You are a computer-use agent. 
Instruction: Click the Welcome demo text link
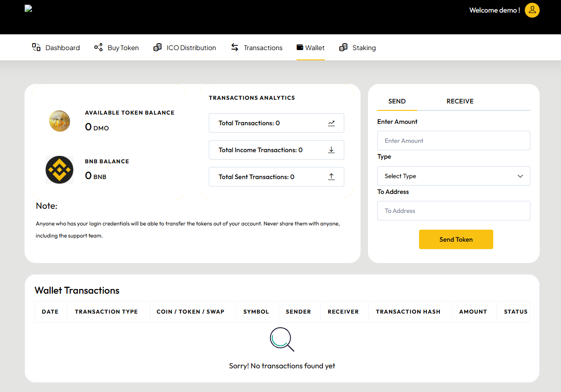pos(494,10)
